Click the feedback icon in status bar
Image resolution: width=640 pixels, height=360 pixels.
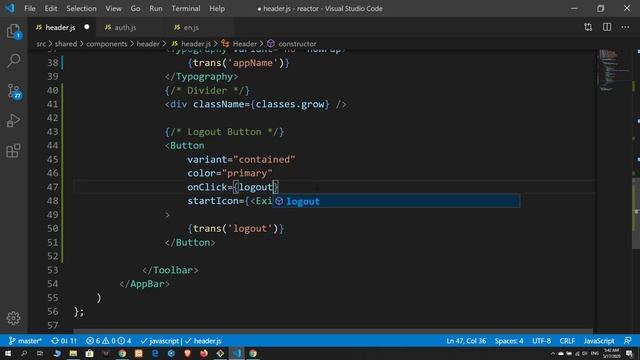[628, 341]
